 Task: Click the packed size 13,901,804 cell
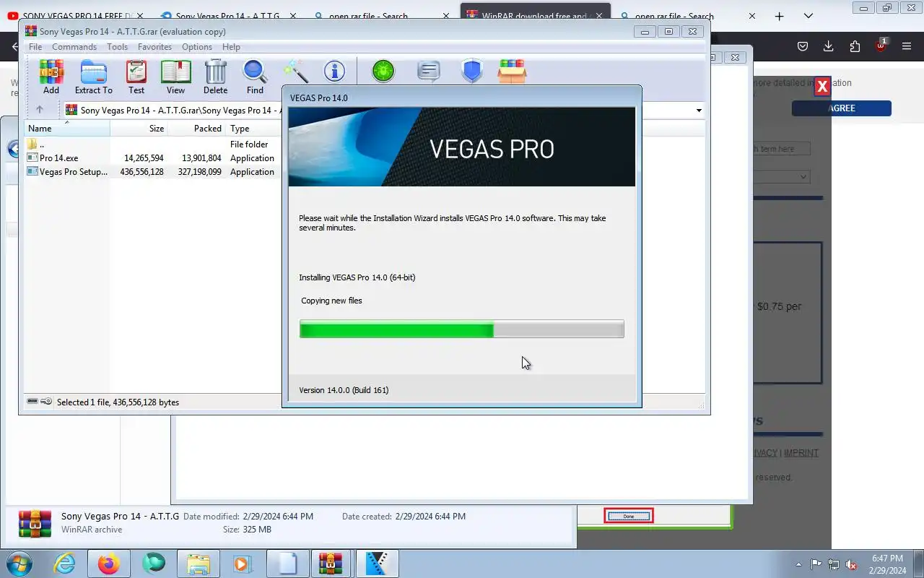tap(201, 158)
